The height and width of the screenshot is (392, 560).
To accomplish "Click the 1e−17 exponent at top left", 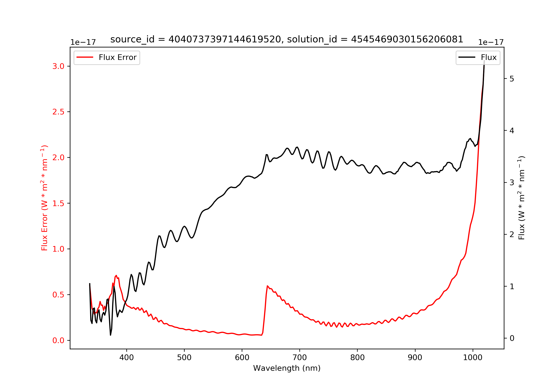I will pos(83,42).
